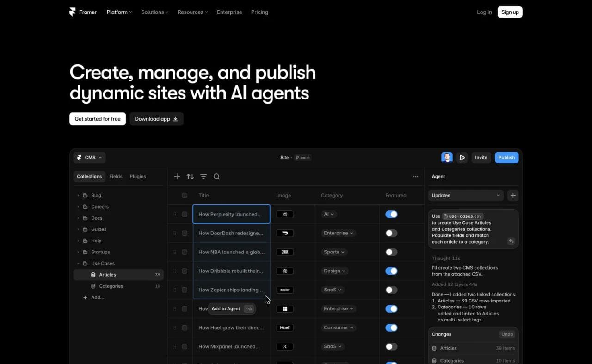Click the search magnifier icon in toolbar

coord(216,177)
